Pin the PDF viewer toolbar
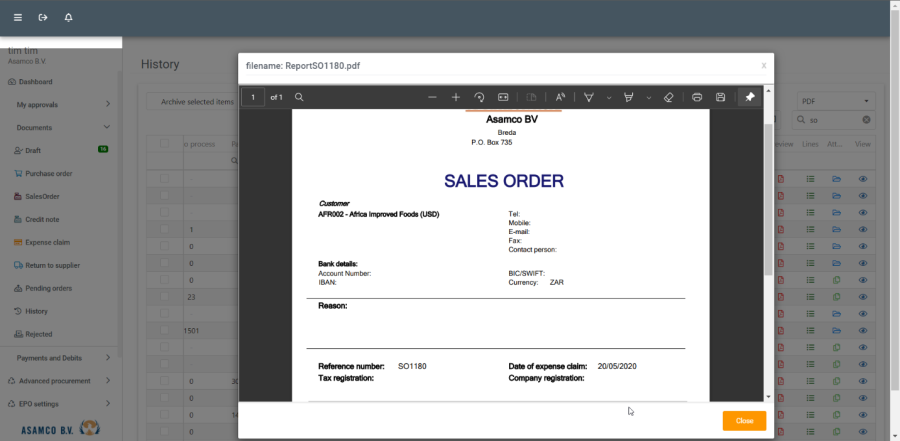This screenshot has height=441, width=900. pyautogui.click(x=750, y=97)
